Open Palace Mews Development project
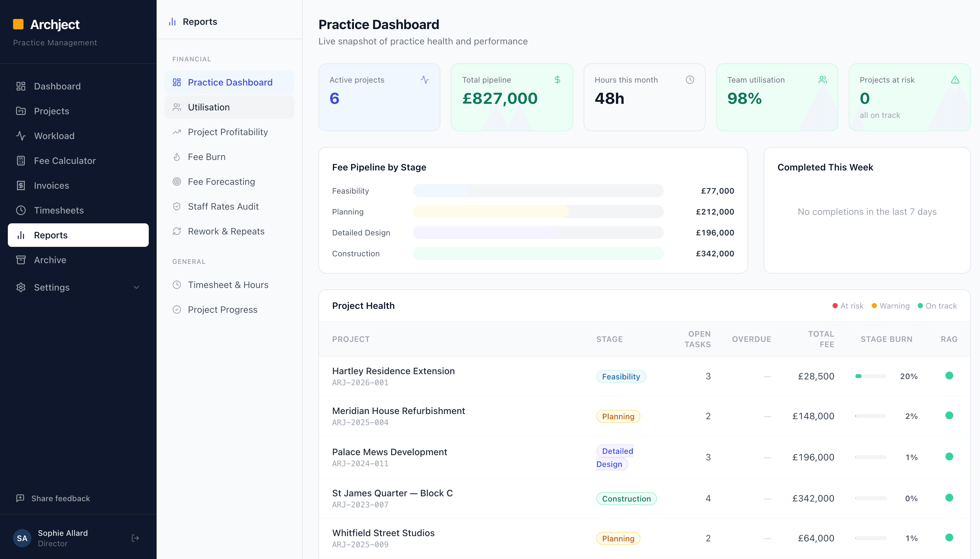The image size is (980, 559). (x=389, y=452)
